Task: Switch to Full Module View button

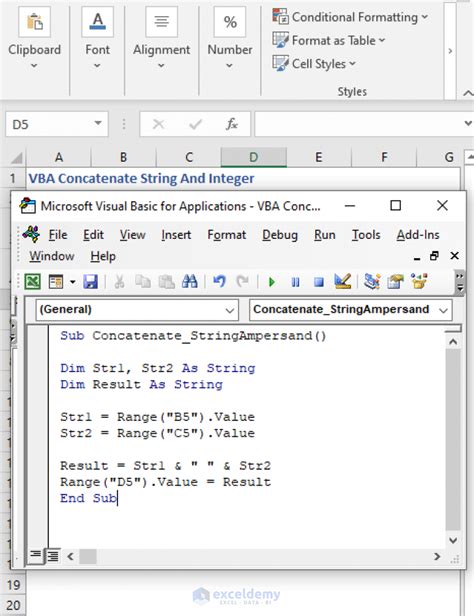Action: (x=53, y=556)
